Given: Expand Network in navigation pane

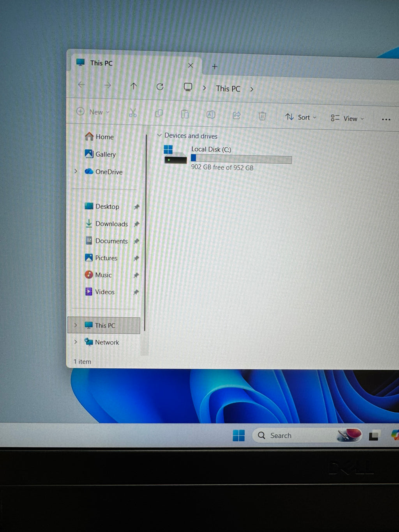Looking at the screenshot, I should coord(76,342).
